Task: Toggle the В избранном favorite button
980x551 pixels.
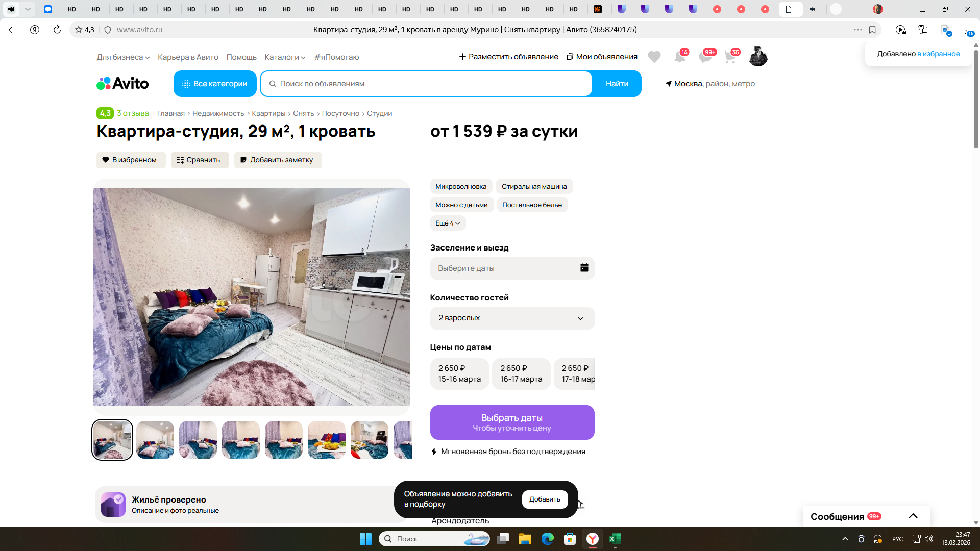Action: pos(131,160)
